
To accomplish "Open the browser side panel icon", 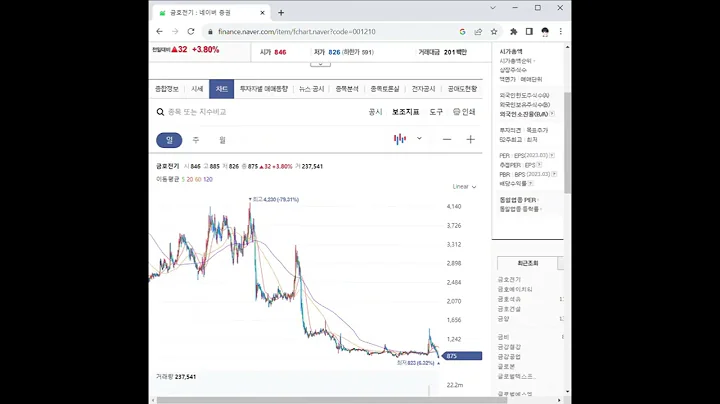I will [529, 32].
